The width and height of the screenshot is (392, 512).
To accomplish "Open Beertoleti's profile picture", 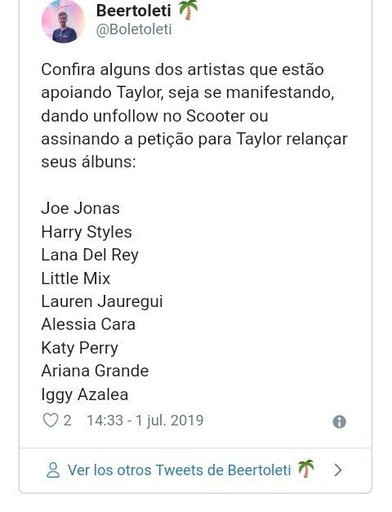I will point(63,22).
